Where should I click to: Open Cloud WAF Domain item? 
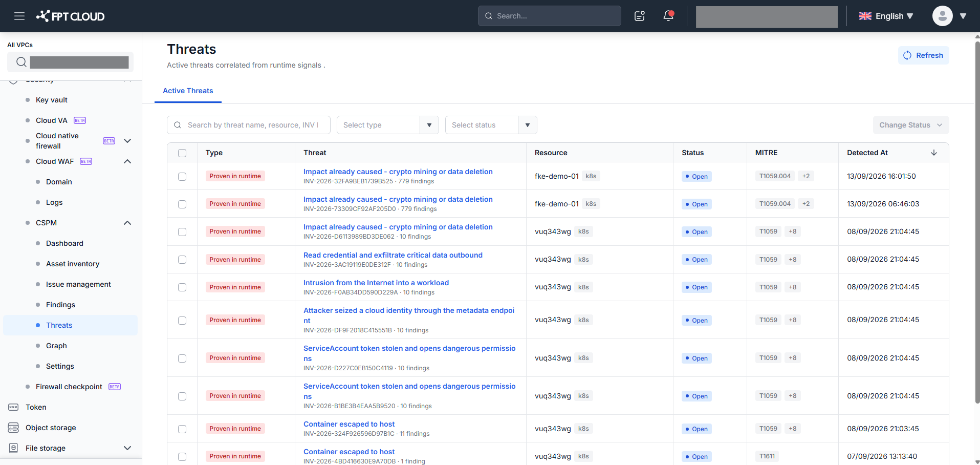point(59,182)
